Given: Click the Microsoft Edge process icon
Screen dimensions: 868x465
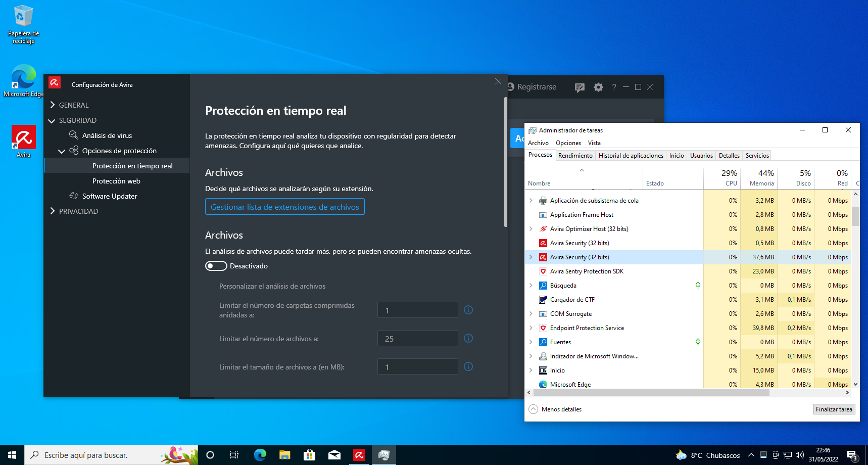Looking at the screenshot, I should (x=543, y=385).
